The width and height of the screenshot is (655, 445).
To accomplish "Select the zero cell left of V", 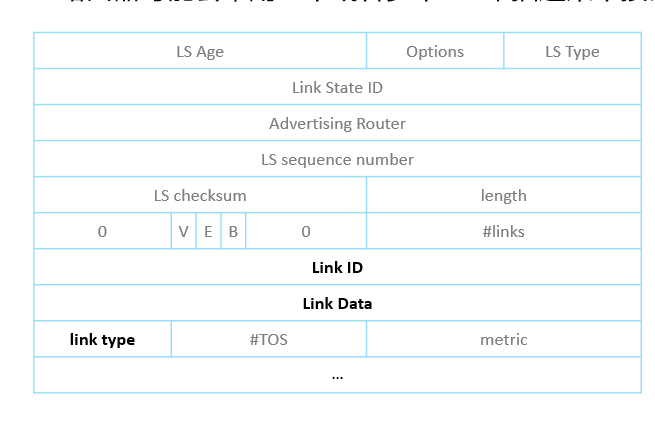I will (x=102, y=231).
